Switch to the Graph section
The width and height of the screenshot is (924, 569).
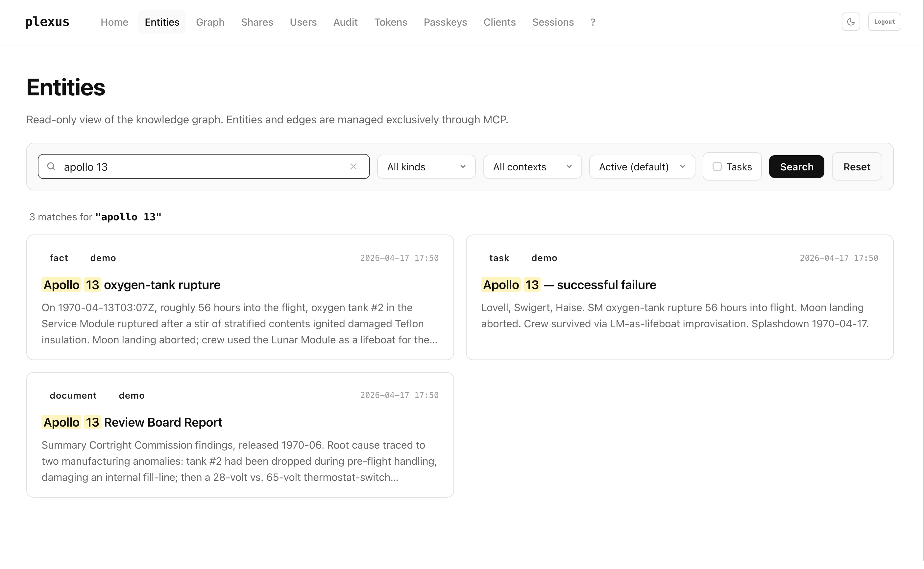(x=210, y=22)
